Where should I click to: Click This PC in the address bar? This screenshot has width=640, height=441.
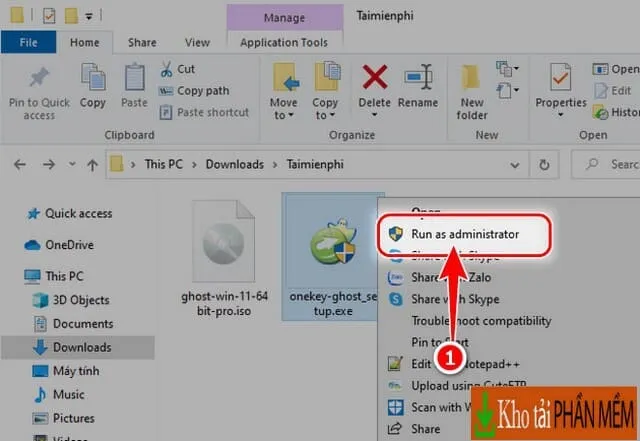pos(164,164)
